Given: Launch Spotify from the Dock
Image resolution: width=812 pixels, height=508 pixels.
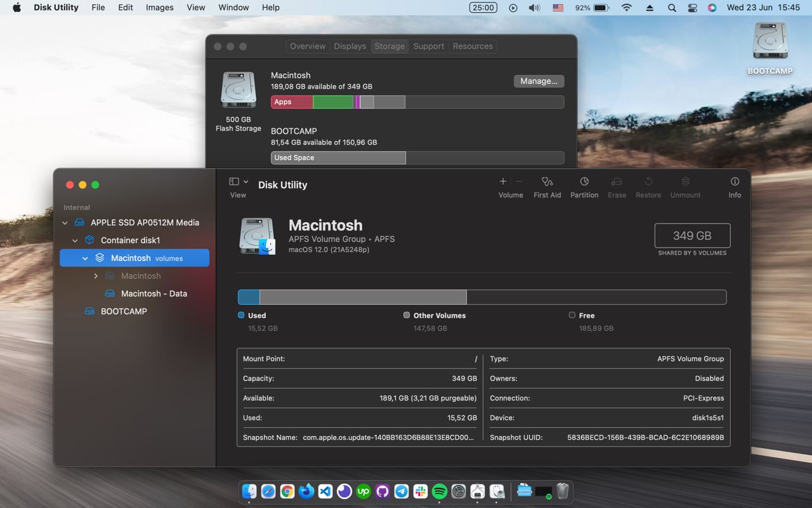Looking at the screenshot, I should (x=440, y=491).
